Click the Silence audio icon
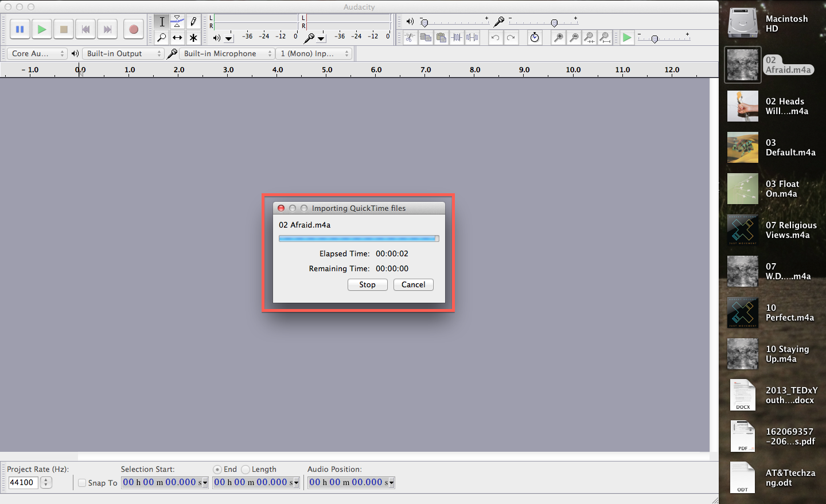 coord(472,38)
